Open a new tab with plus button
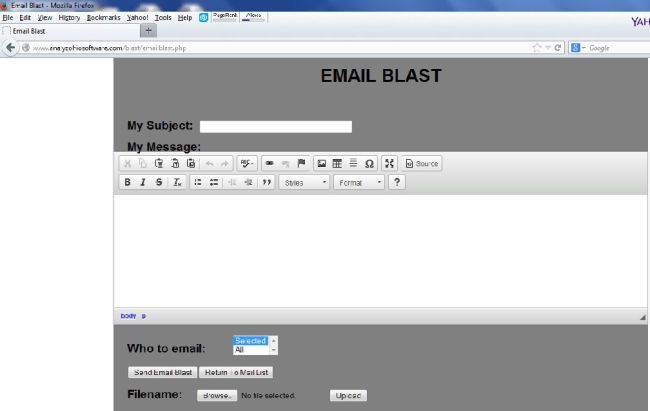650x411 pixels. coord(148,31)
